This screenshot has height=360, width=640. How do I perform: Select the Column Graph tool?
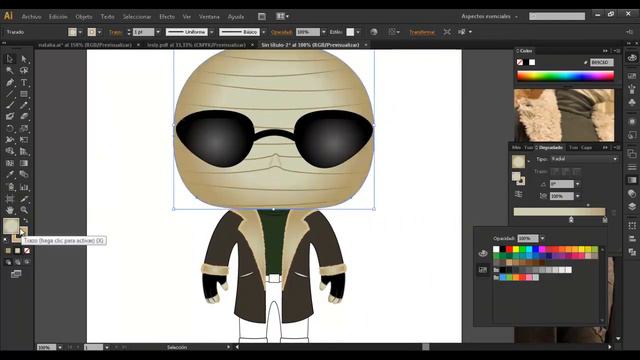(24, 187)
